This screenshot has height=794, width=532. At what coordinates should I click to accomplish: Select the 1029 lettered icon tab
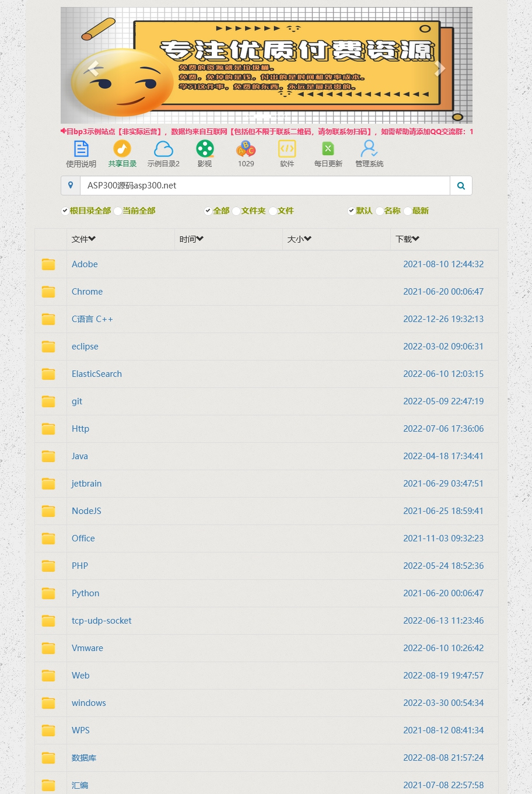[246, 149]
